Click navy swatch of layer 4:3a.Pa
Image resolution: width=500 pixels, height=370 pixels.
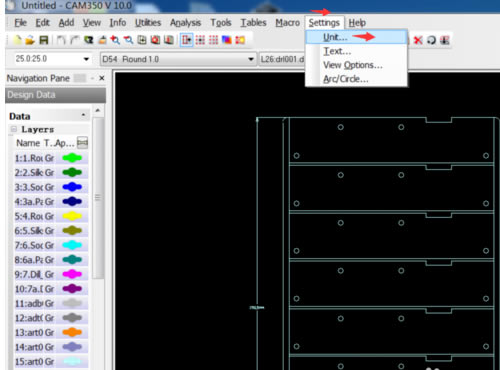[72, 201]
